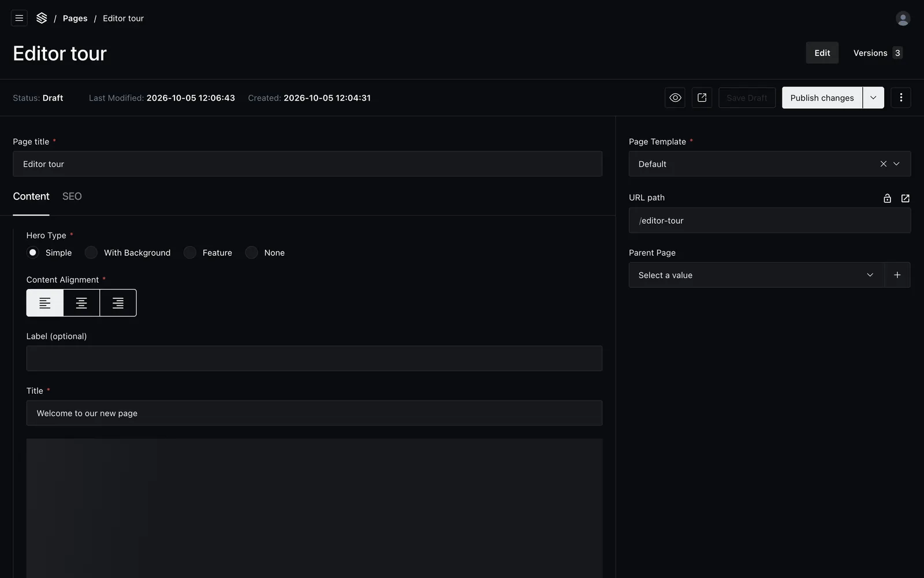Screen dimensions: 924x578
Task: Focus the hero Title input field
Action: pos(314,413)
